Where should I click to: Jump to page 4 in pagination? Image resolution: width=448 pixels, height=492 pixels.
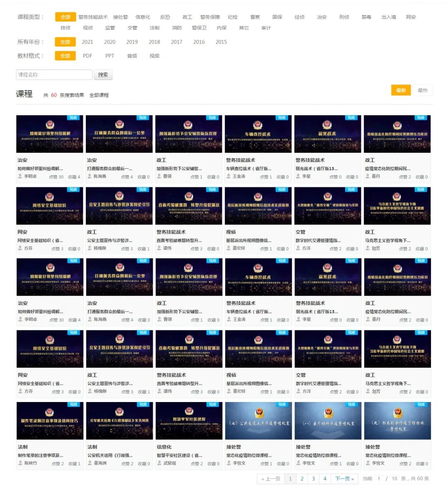tap(325, 479)
